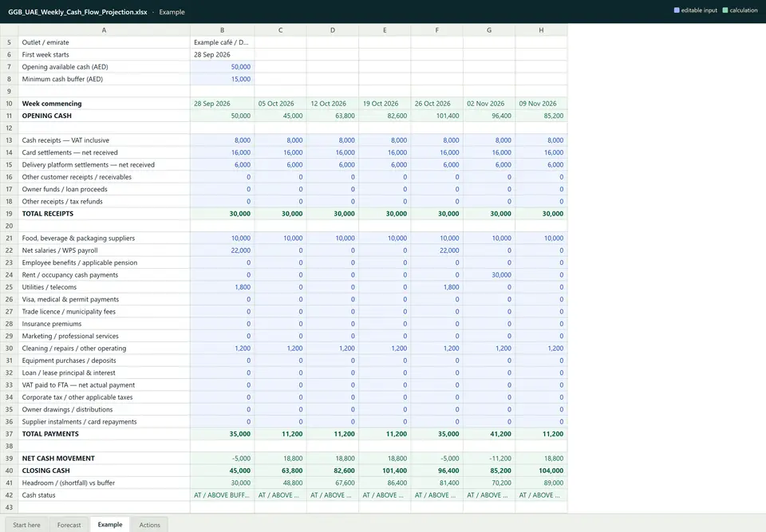Click opening cash 63,800 cell
This screenshot has width=766, height=532.
point(333,116)
